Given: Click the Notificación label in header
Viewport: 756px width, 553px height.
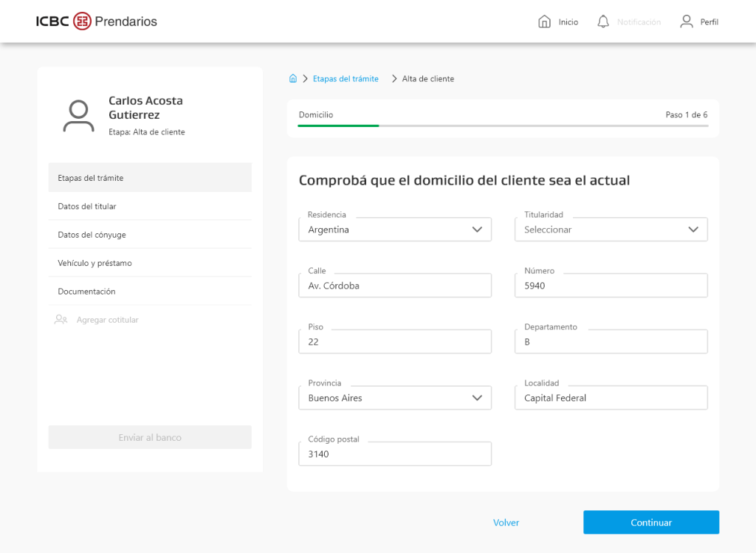Looking at the screenshot, I should click(639, 22).
